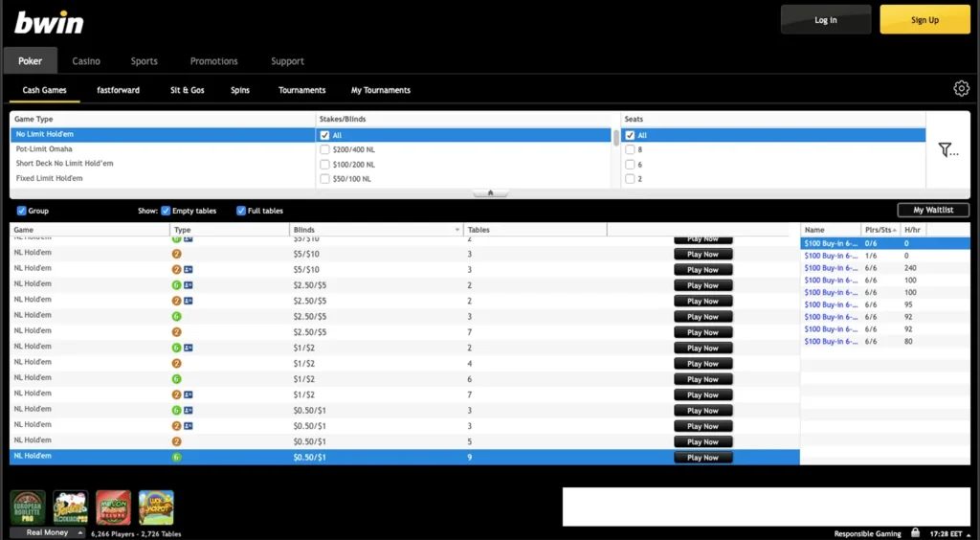This screenshot has width=980, height=540.
Task: Open the Support tab
Action: click(287, 61)
